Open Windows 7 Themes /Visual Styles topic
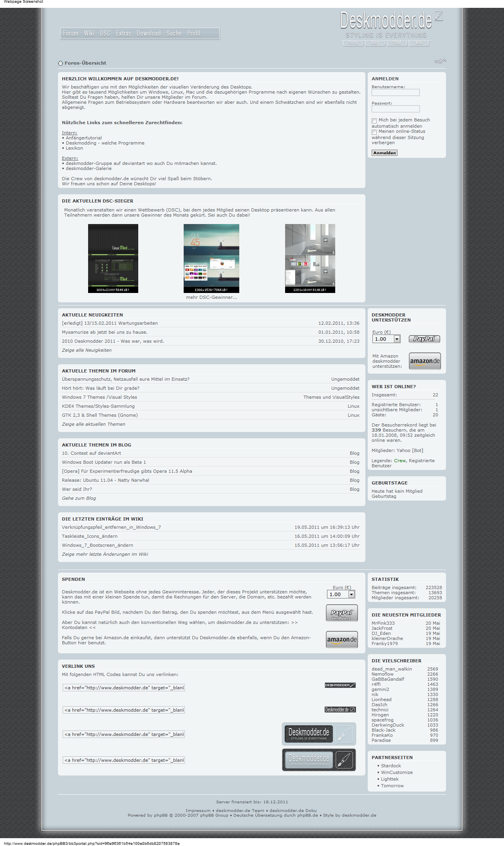The width and height of the screenshot is (504, 846). click(x=99, y=397)
